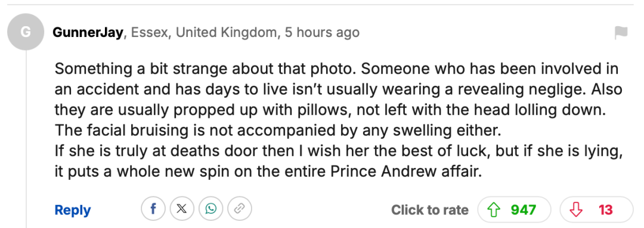
Task: Click the 'deaths door' sentence in comment
Action: (x=339, y=151)
